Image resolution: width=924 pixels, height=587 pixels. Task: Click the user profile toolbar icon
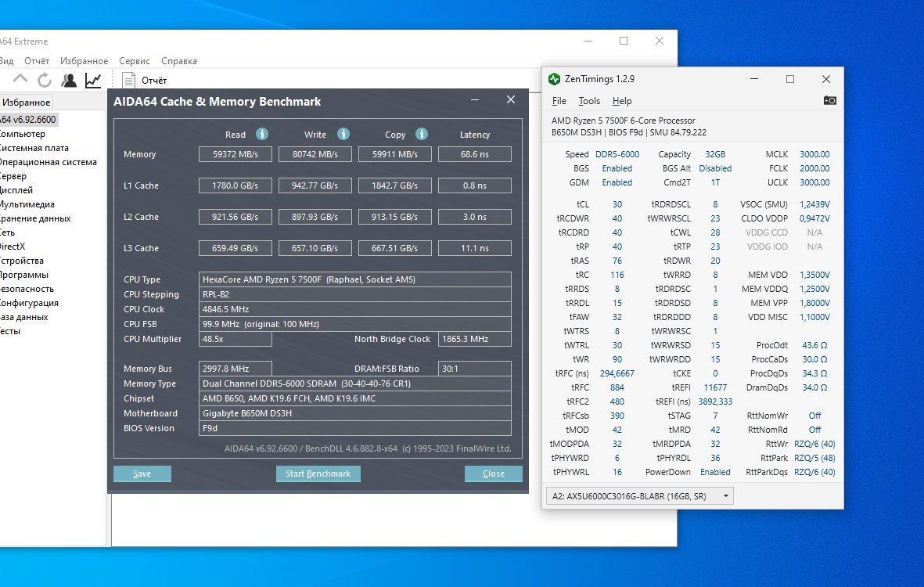(69, 80)
